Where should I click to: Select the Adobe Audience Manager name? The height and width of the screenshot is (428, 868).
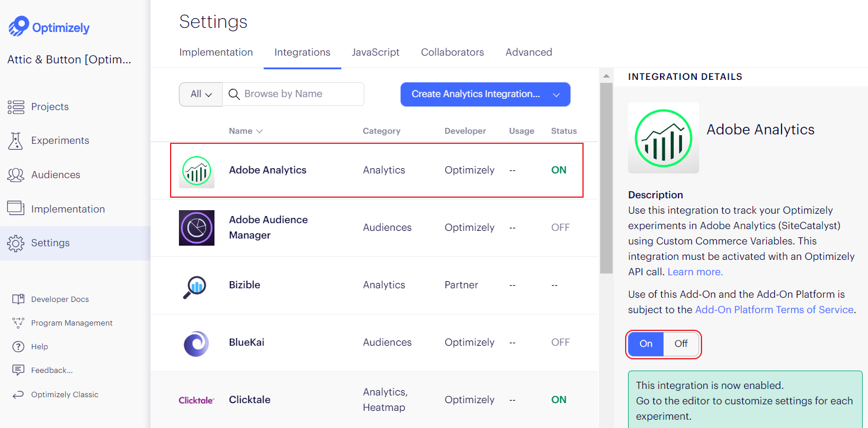tap(268, 227)
